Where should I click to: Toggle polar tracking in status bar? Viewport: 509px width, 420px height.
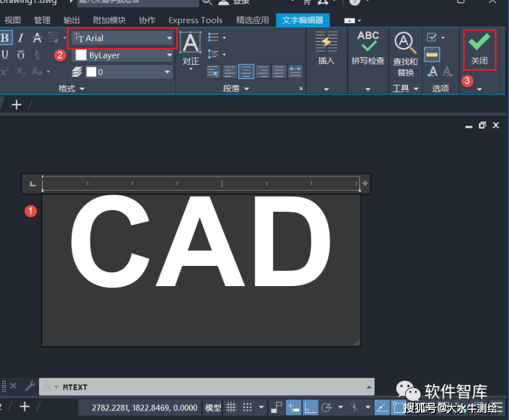[326, 408]
